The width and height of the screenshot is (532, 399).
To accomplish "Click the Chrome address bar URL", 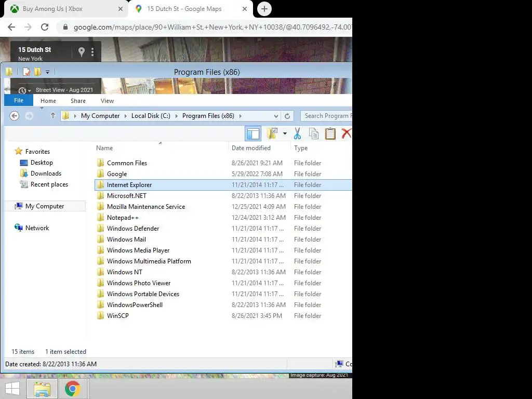I will (x=212, y=27).
